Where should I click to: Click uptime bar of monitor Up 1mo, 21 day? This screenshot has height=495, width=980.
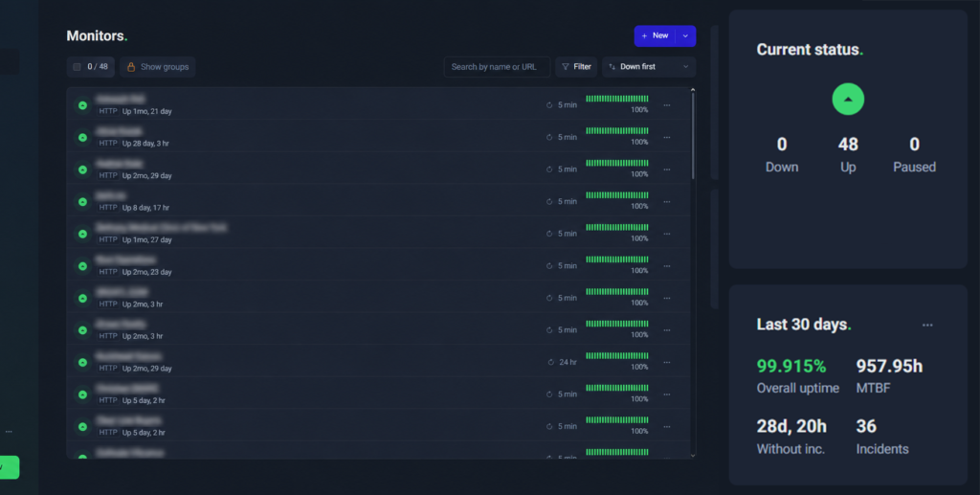coord(617,99)
